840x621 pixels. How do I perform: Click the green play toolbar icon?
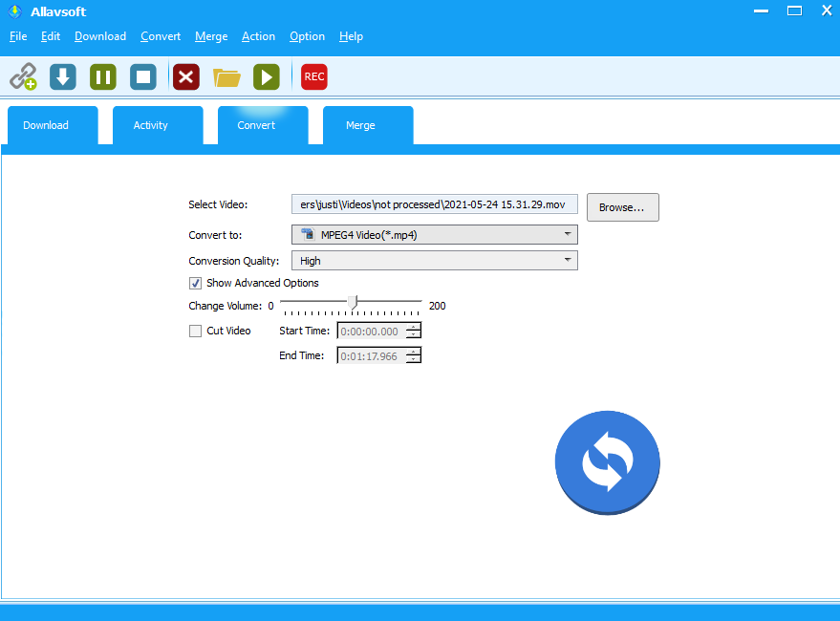pos(267,76)
